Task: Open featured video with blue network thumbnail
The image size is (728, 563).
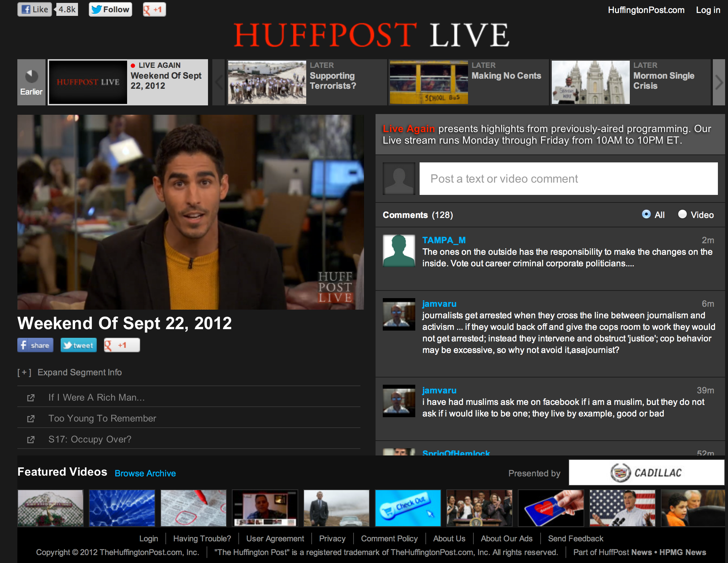Action: tap(122, 508)
